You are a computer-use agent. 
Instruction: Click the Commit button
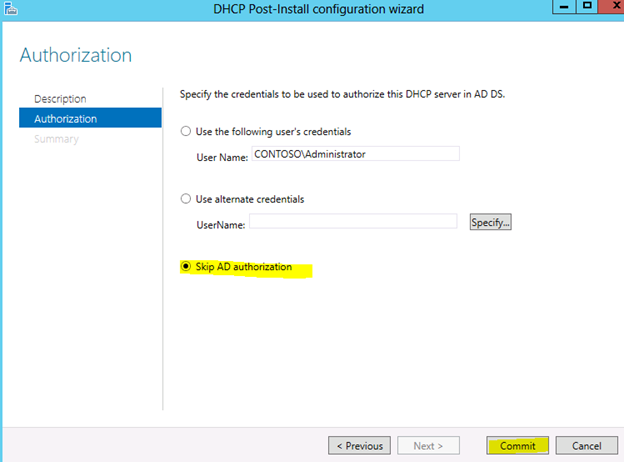tap(517, 445)
